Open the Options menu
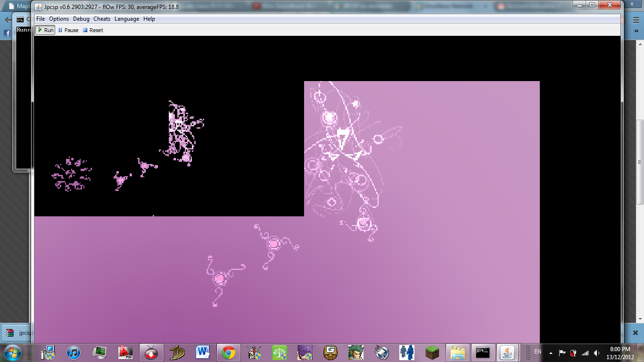Screen dimensions: 644x362 click(x=59, y=19)
